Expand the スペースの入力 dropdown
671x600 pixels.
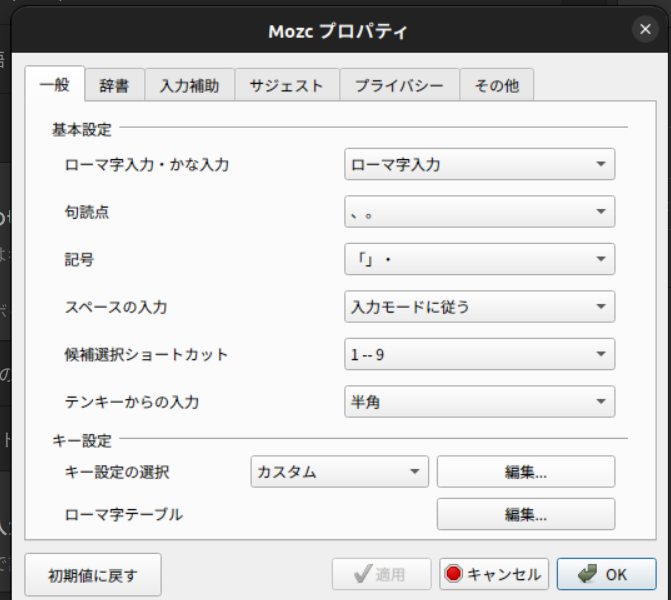point(479,306)
